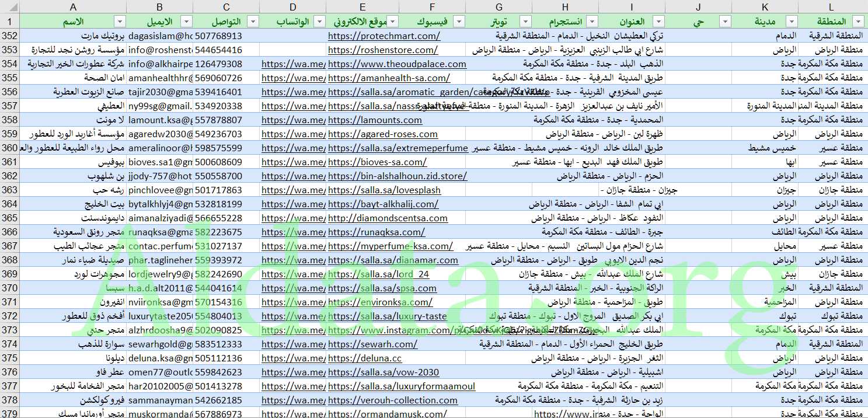Open the roshenstore.com website link
Viewport: 868px width, 418px height.
tap(383, 50)
